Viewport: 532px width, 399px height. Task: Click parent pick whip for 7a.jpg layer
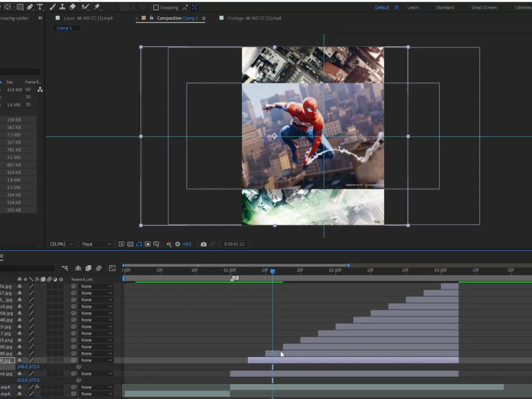pyautogui.click(x=73, y=286)
